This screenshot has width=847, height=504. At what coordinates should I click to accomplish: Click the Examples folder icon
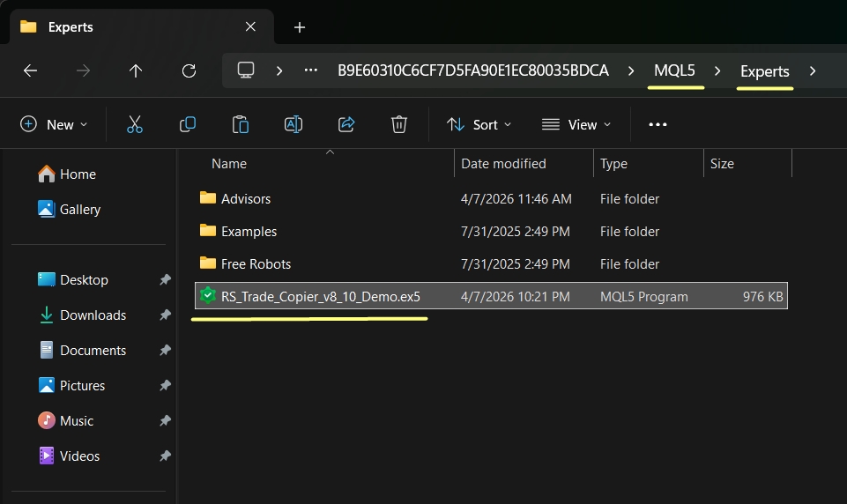click(207, 230)
